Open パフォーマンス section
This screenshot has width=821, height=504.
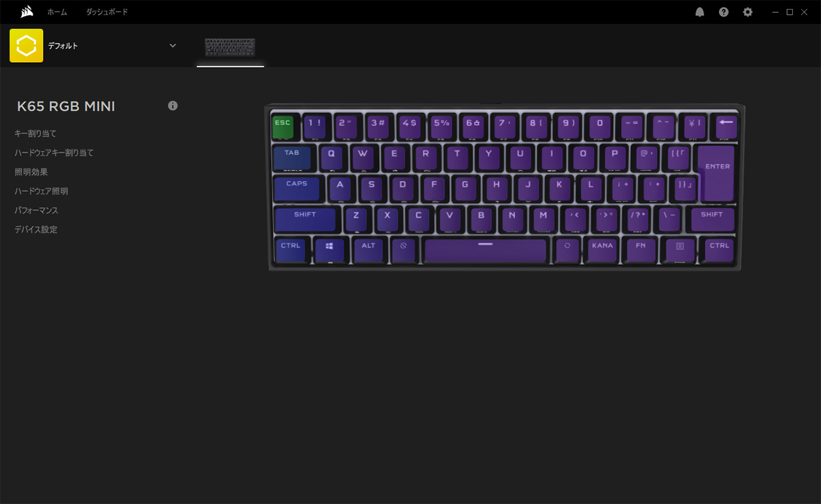pos(36,210)
